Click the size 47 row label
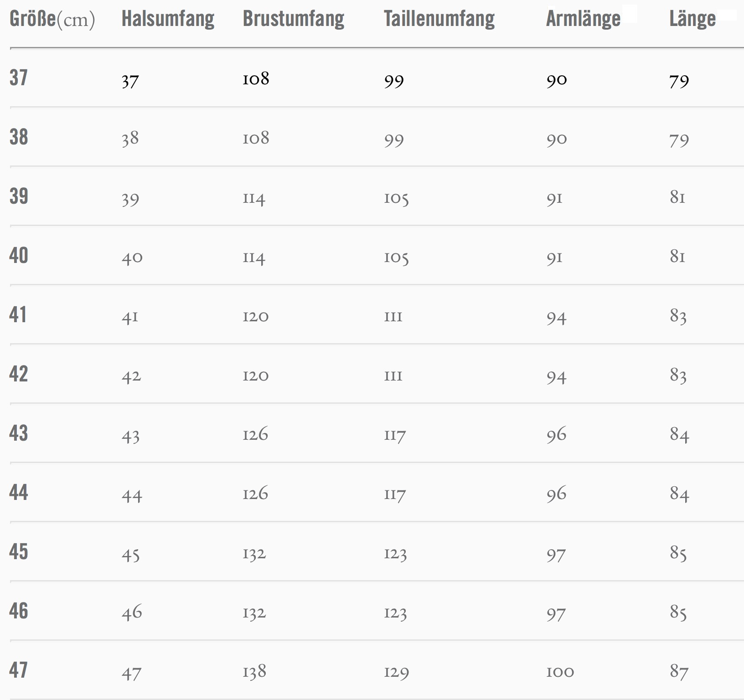 [19, 670]
